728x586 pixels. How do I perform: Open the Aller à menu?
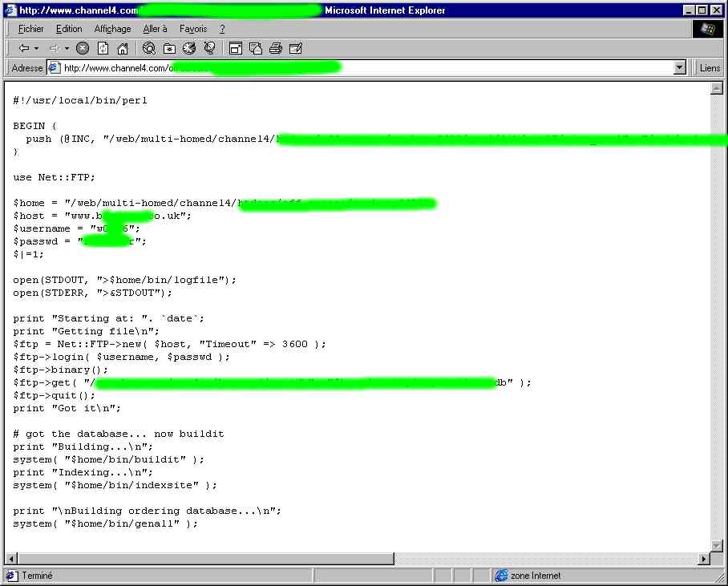tap(155, 29)
